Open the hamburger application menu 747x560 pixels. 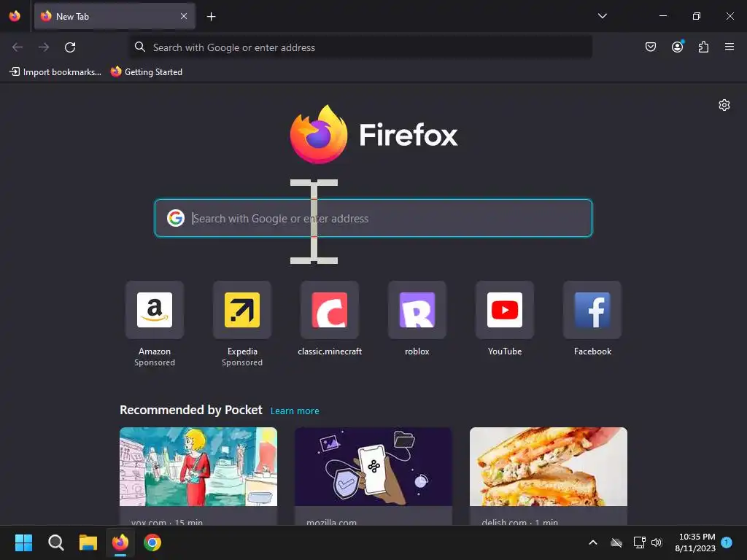pos(729,47)
